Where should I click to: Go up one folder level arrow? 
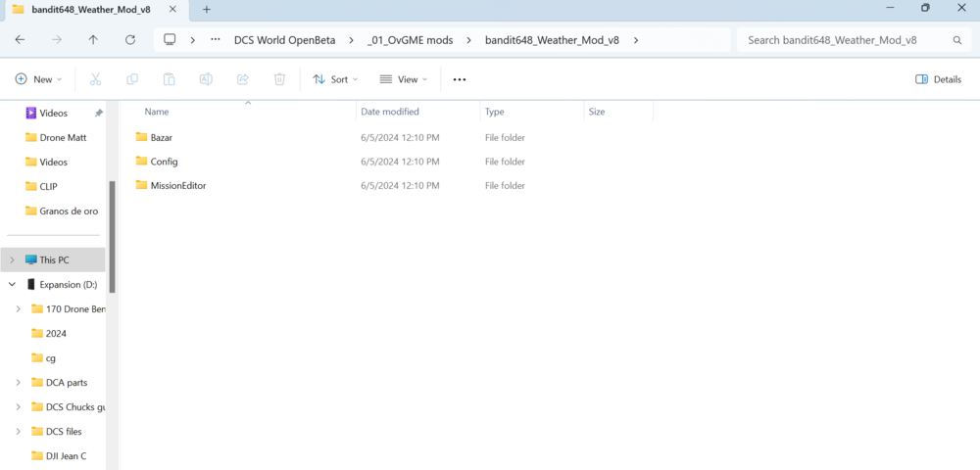coord(93,40)
